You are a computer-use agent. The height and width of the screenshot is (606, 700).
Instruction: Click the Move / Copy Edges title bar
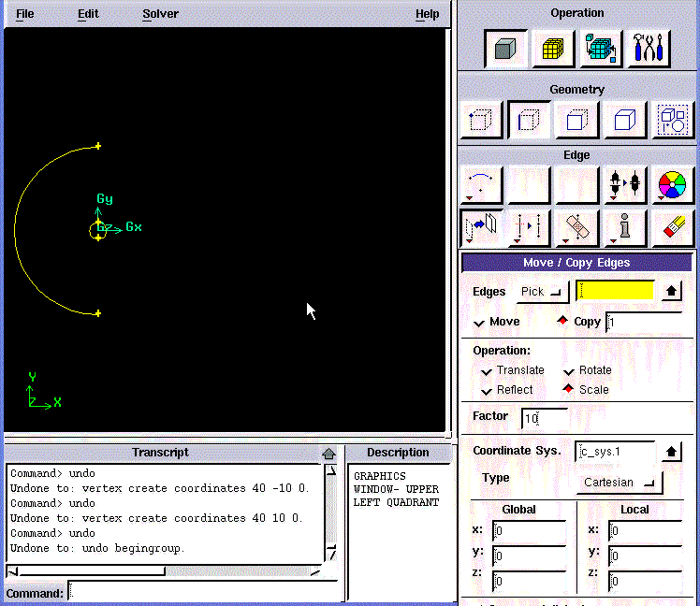(576, 263)
